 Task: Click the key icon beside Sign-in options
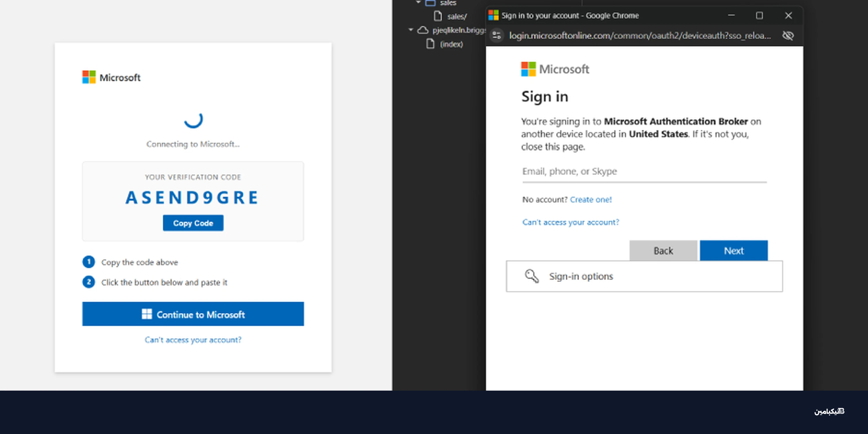coord(532,276)
